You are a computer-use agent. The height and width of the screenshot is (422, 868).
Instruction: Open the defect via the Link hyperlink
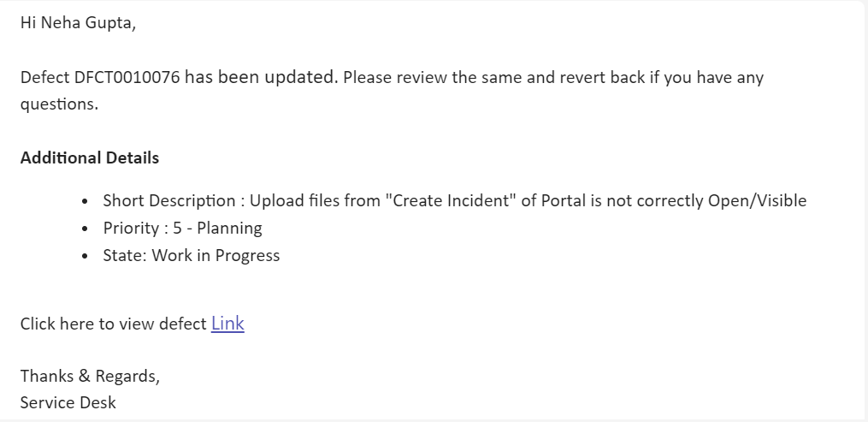pyautogui.click(x=227, y=324)
